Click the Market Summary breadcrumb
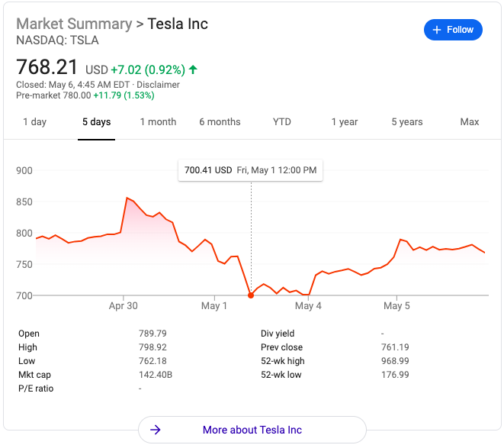Screen dimensions: 504x445 [73, 24]
